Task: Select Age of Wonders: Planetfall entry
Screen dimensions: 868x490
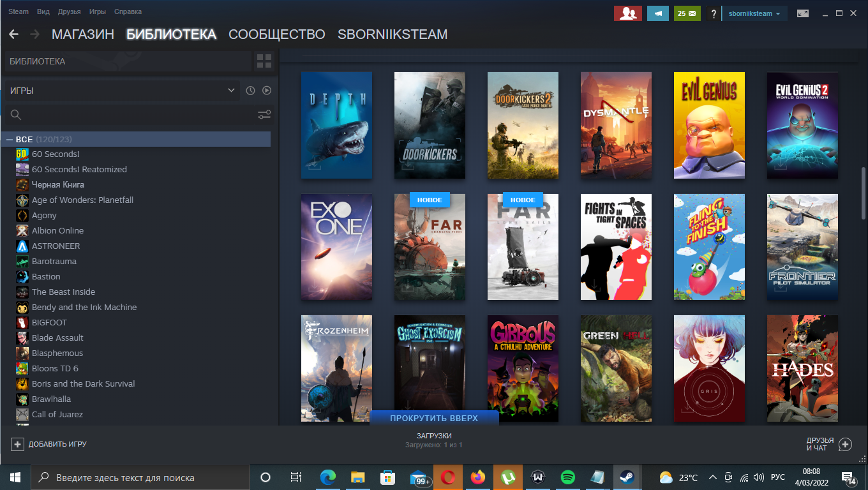Action: [x=83, y=200]
